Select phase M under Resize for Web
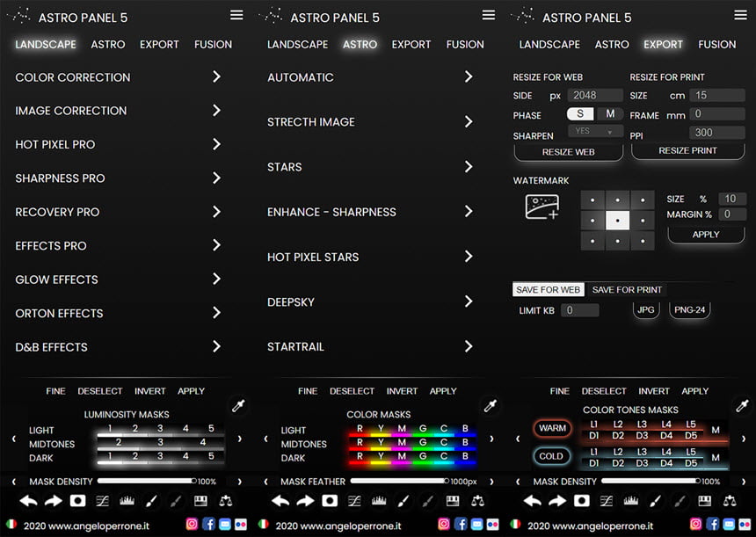 click(610, 113)
